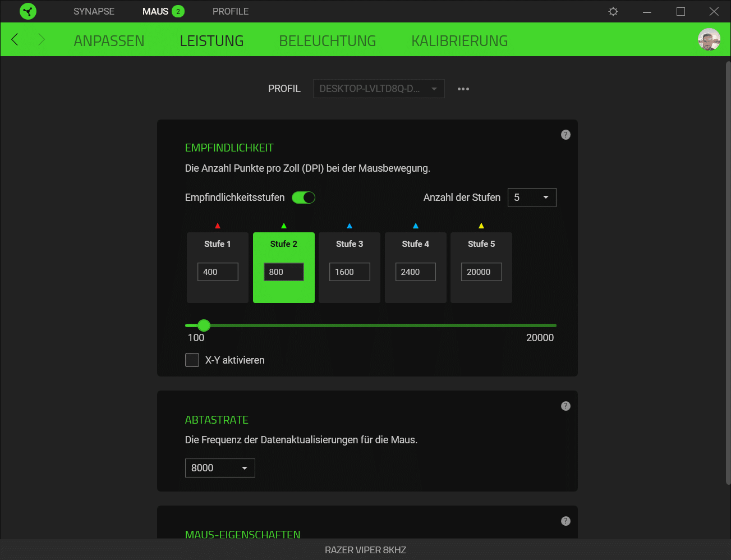The width and height of the screenshot is (731, 560).
Task: Click the Stufe 3 DPI value field
Action: coord(349,272)
